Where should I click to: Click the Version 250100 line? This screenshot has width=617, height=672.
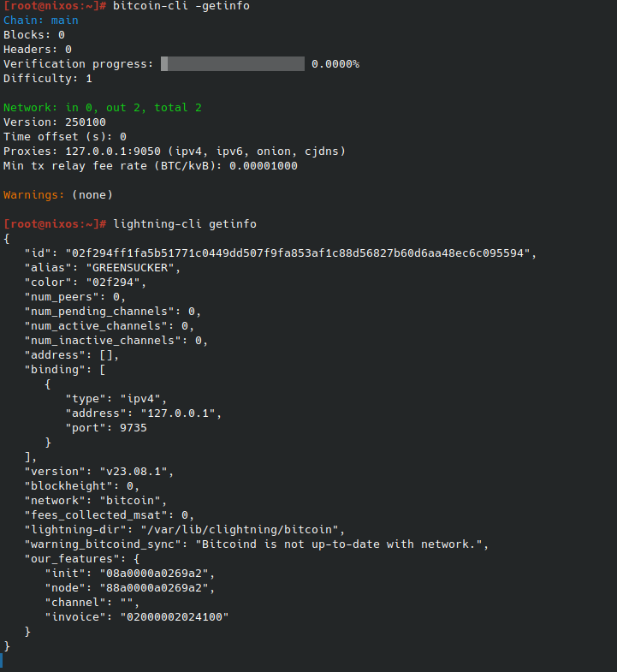pos(55,122)
